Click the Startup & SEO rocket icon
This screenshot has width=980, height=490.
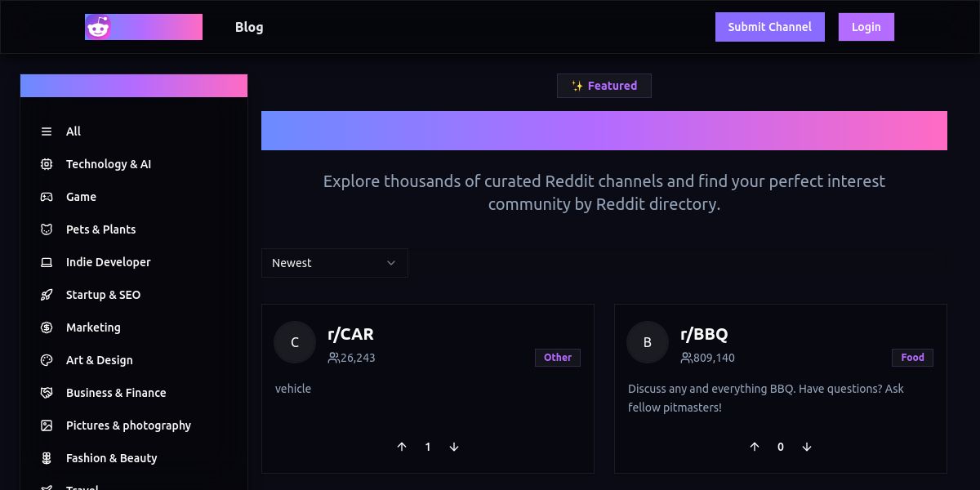47,295
